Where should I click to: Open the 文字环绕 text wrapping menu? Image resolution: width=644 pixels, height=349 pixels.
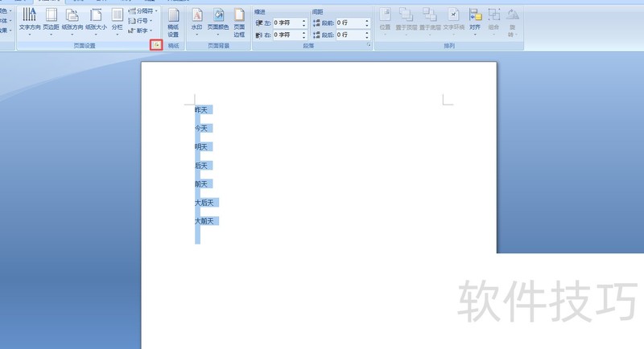click(453, 22)
